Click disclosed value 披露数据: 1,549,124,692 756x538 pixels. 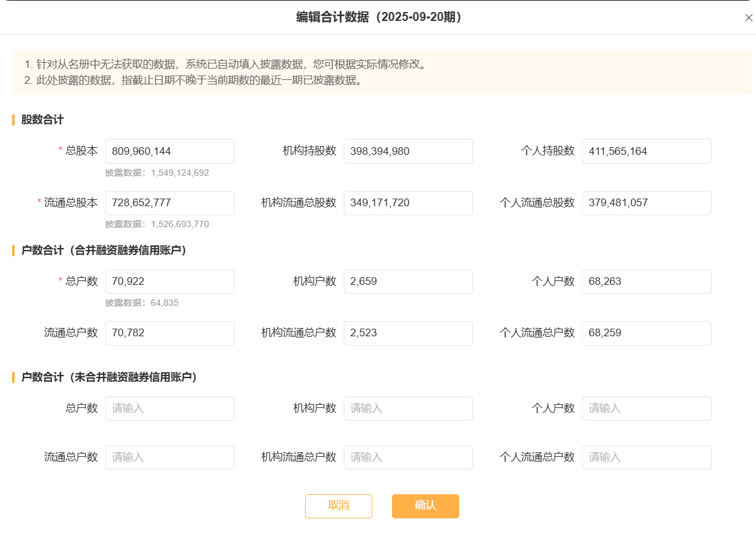pyautogui.click(x=157, y=173)
